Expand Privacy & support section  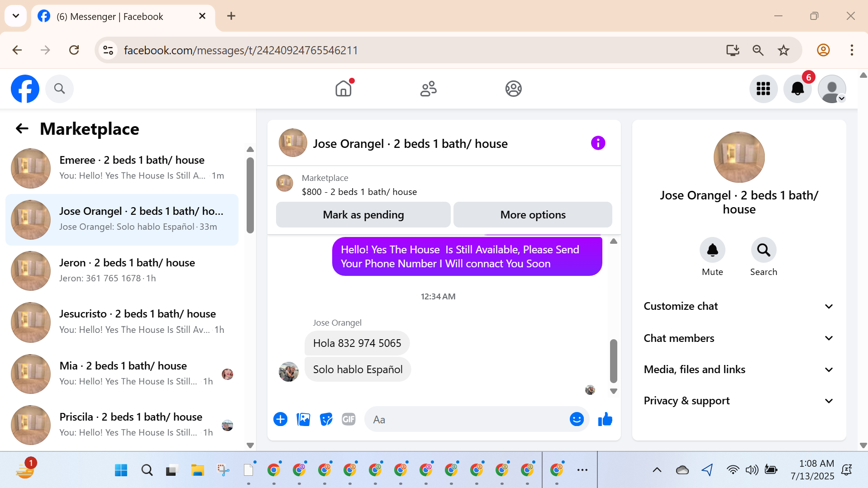coord(739,401)
